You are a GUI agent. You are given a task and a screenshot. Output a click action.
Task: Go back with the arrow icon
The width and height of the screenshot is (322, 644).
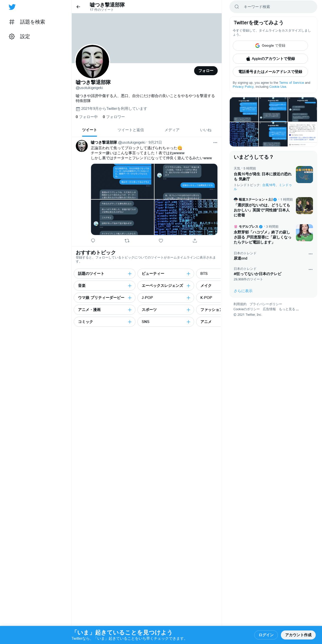pyautogui.click(x=78, y=7)
